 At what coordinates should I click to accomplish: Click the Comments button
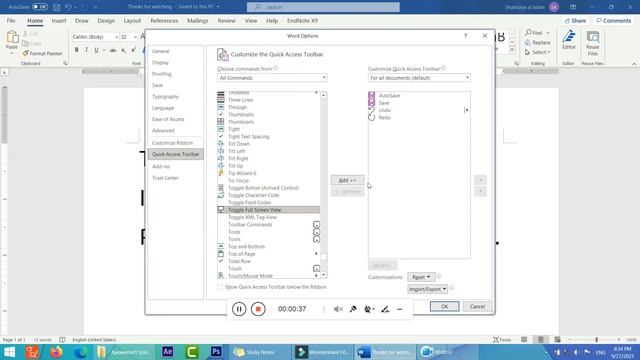[614, 20]
